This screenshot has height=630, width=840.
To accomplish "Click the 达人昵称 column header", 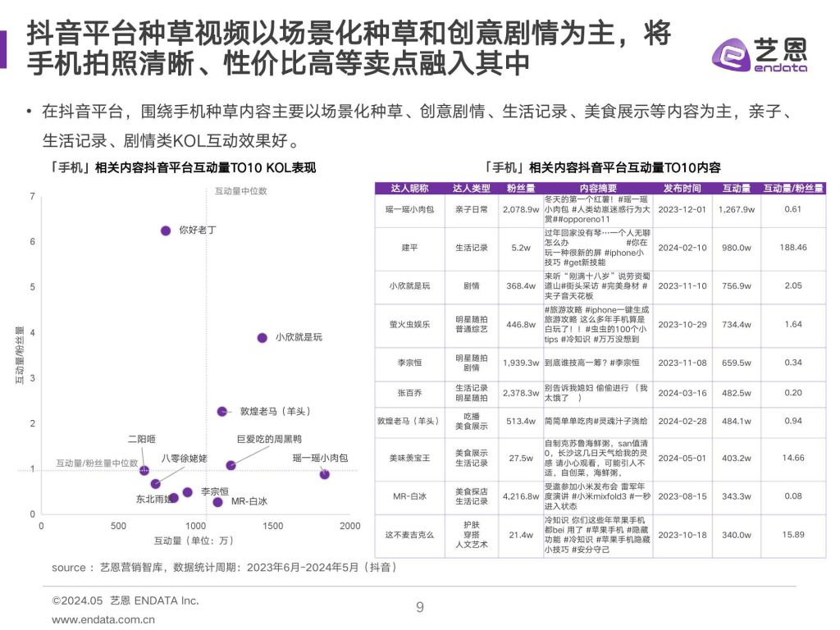I will 409,188.
